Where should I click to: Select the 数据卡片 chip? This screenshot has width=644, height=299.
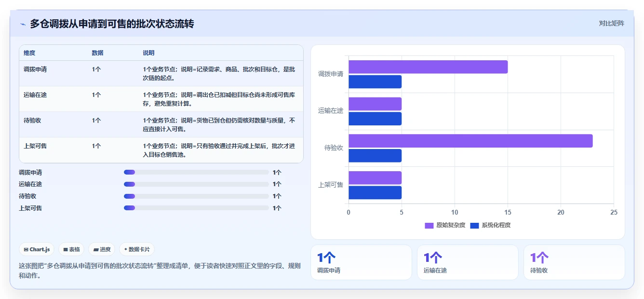coord(137,249)
